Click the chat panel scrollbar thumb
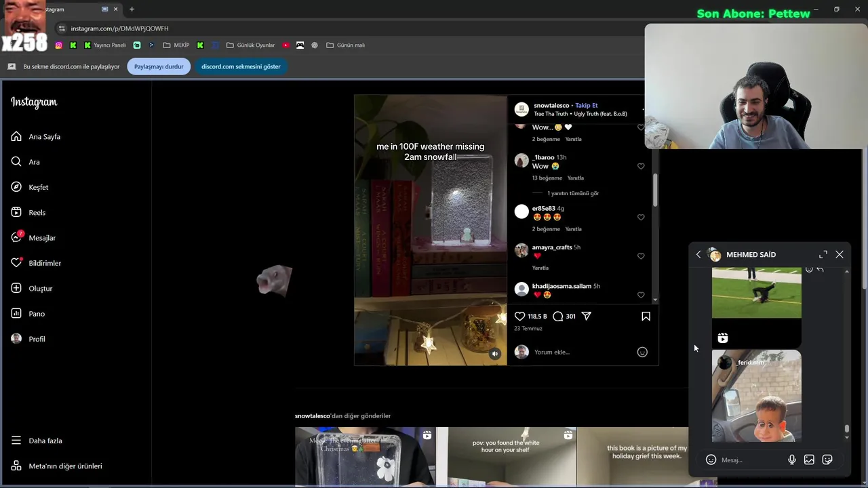The width and height of the screenshot is (868, 488). (846, 428)
